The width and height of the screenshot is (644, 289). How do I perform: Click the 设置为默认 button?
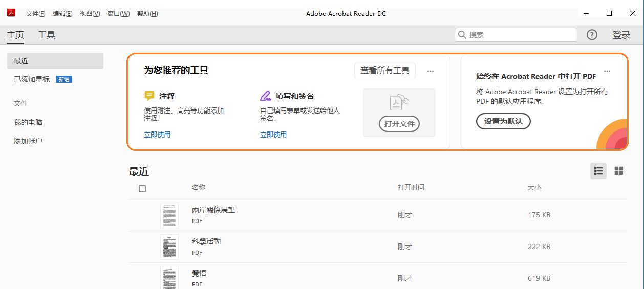coord(503,121)
